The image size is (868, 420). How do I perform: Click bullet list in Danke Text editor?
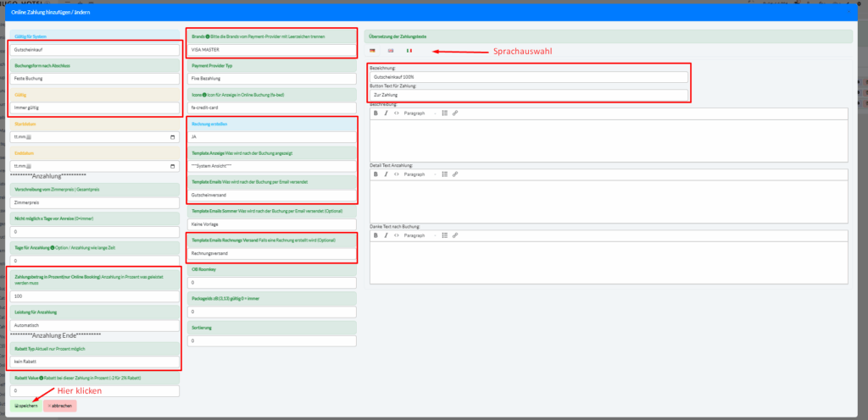click(x=444, y=235)
